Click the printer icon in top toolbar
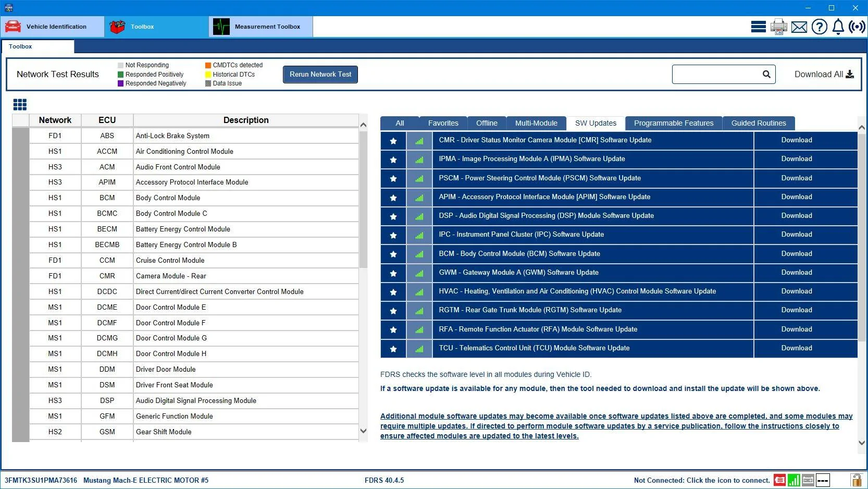The image size is (868, 489). point(779,27)
